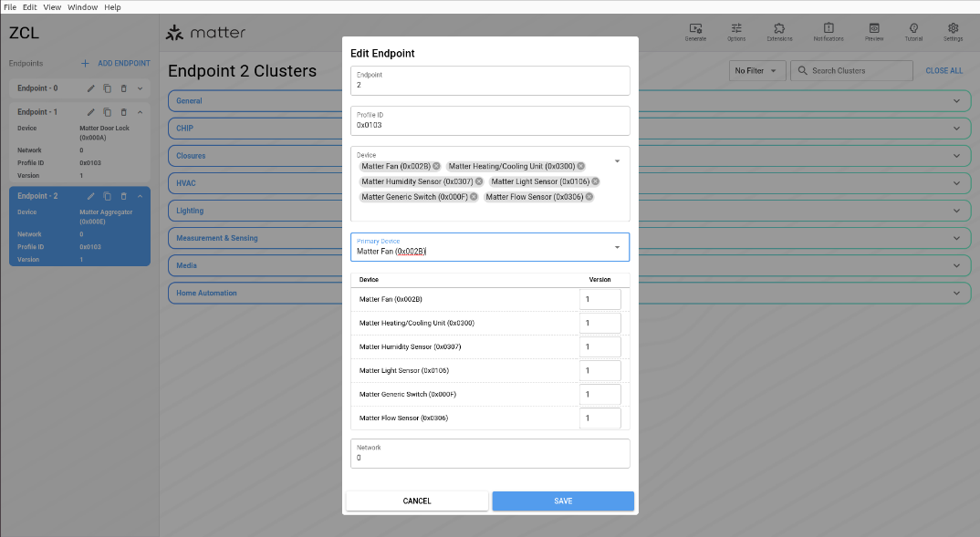Image resolution: width=980 pixels, height=537 pixels.
Task: Save the endpoint changes
Action: pyautogui.click(x=562, y=501)
